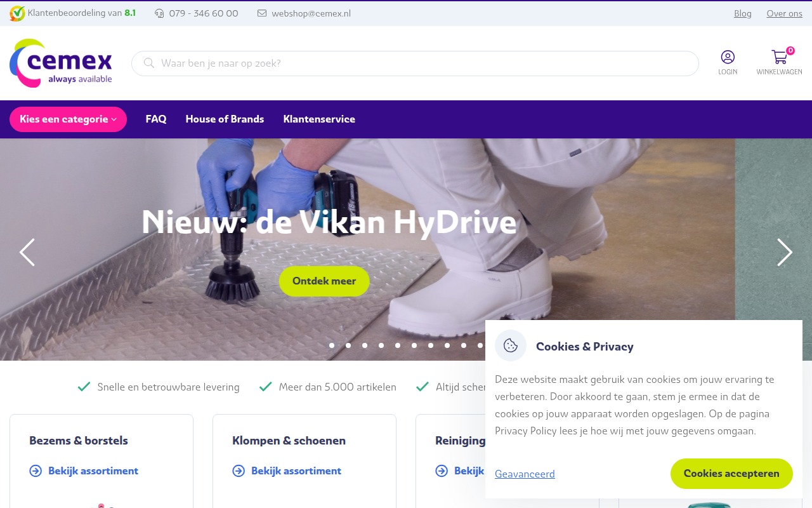Click checkmark beside Meer dan 5.000 artikelen
Viewport: 812px width, 508px height.
(x=265, y=387)
